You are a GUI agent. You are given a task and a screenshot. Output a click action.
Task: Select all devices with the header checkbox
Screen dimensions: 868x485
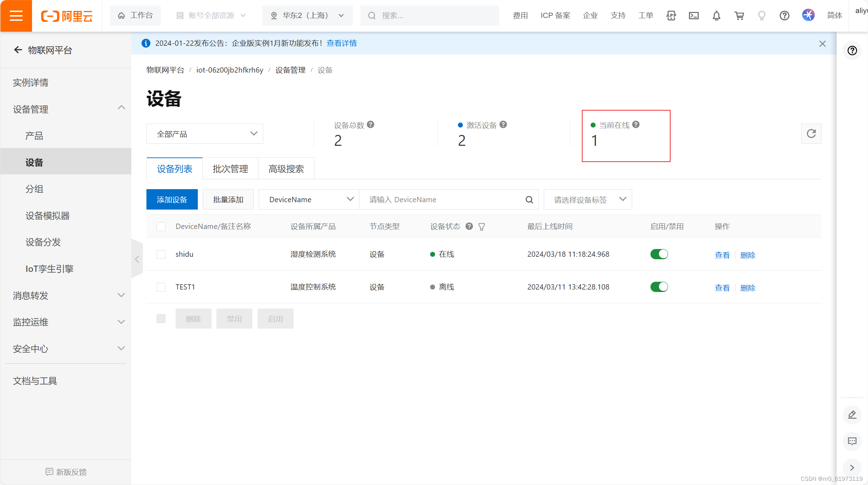coord(161,226)
